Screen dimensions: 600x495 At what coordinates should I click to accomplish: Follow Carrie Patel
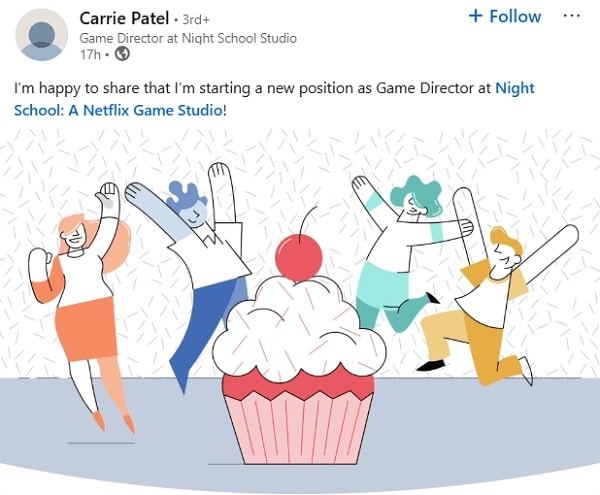(505, 16)
